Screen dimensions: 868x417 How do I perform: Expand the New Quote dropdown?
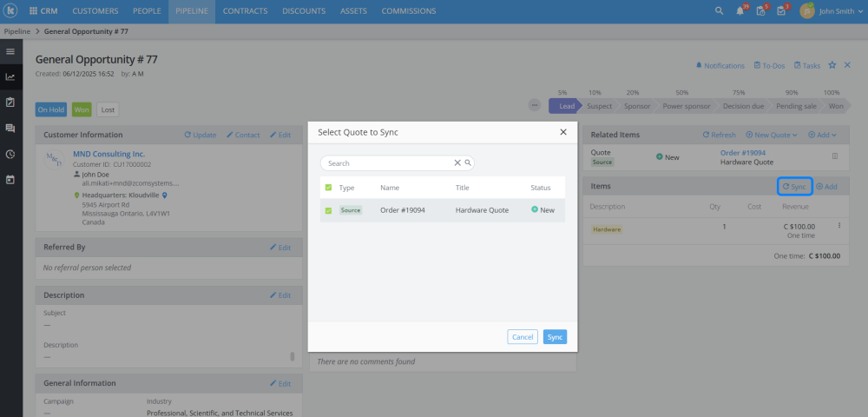tap(771, 135)
